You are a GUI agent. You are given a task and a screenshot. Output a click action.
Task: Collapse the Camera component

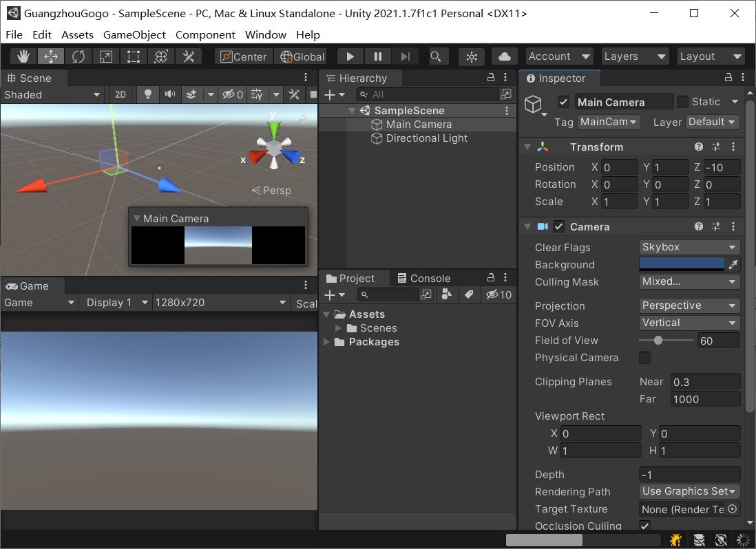coord(527,226)
